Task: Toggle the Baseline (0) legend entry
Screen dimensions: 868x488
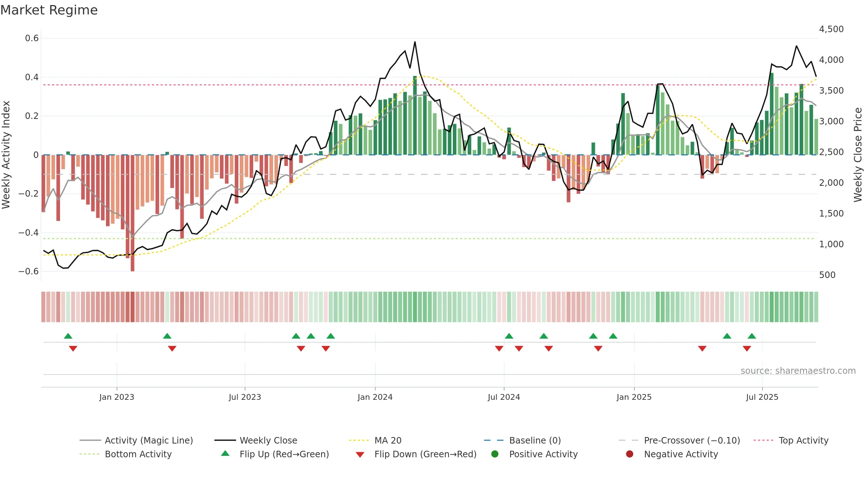Action: 522,440
